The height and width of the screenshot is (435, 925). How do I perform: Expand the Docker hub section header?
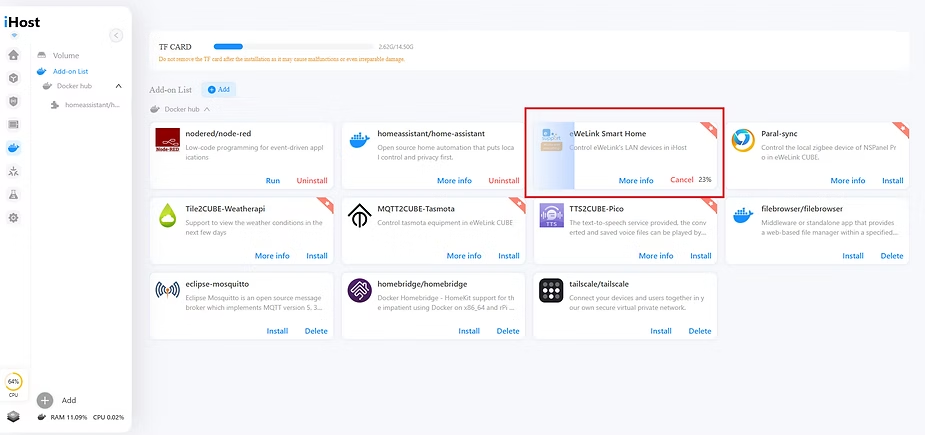181,109
